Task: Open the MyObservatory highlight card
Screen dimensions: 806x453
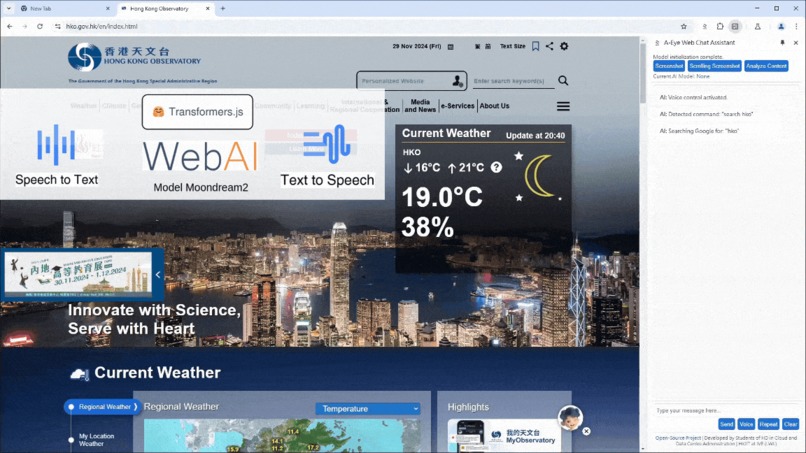Action: click(x=504, y=436)
